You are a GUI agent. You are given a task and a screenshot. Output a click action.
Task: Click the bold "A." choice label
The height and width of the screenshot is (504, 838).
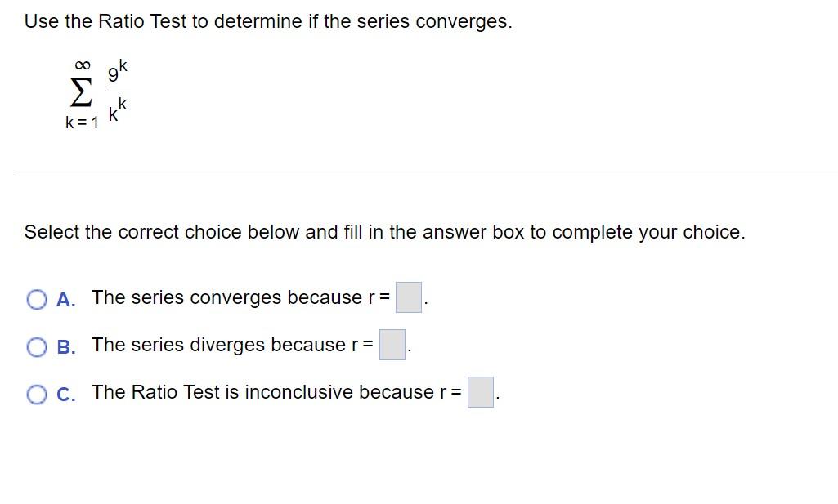point(65,300)
